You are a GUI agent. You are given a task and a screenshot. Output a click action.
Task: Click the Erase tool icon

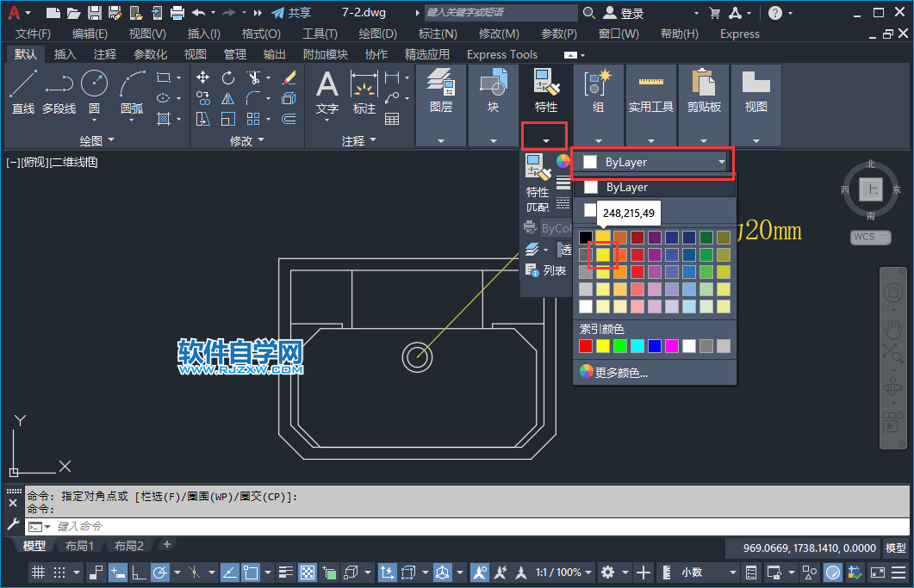point(289,77)
